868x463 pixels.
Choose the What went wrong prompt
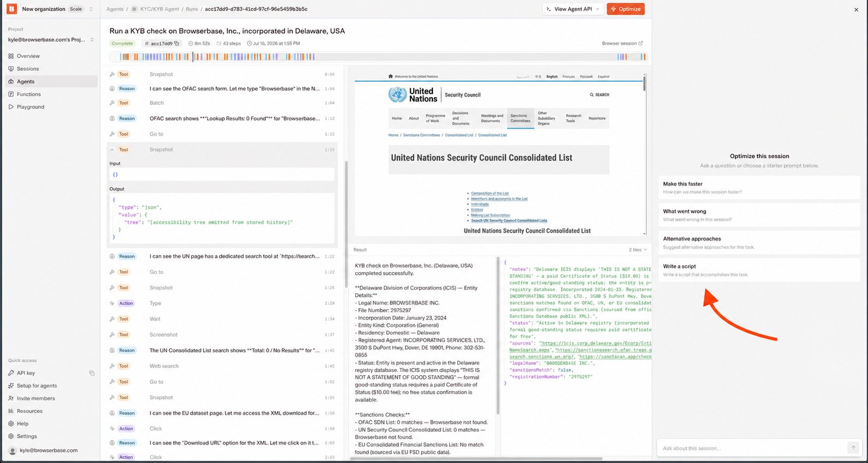pos(759,215)
